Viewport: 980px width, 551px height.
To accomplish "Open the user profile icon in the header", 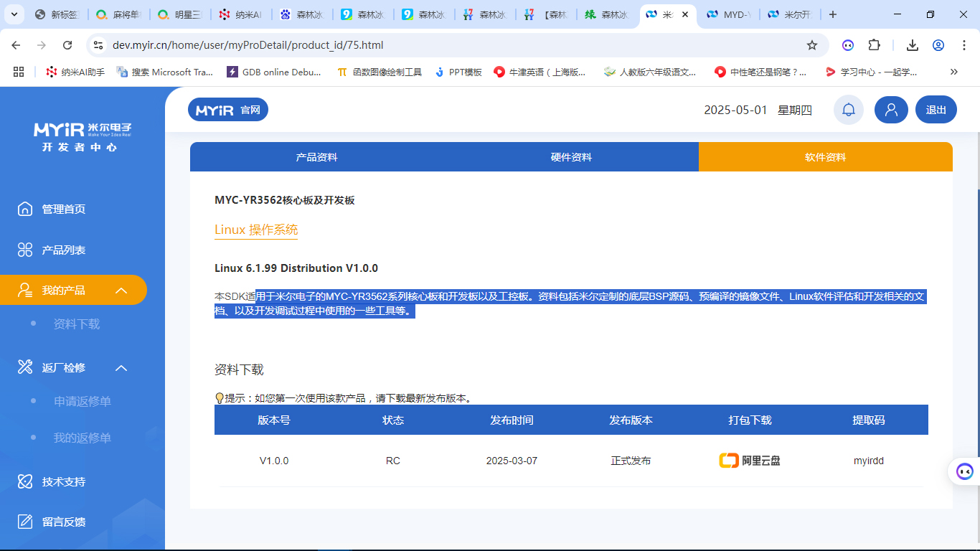I will click(891, 110).
